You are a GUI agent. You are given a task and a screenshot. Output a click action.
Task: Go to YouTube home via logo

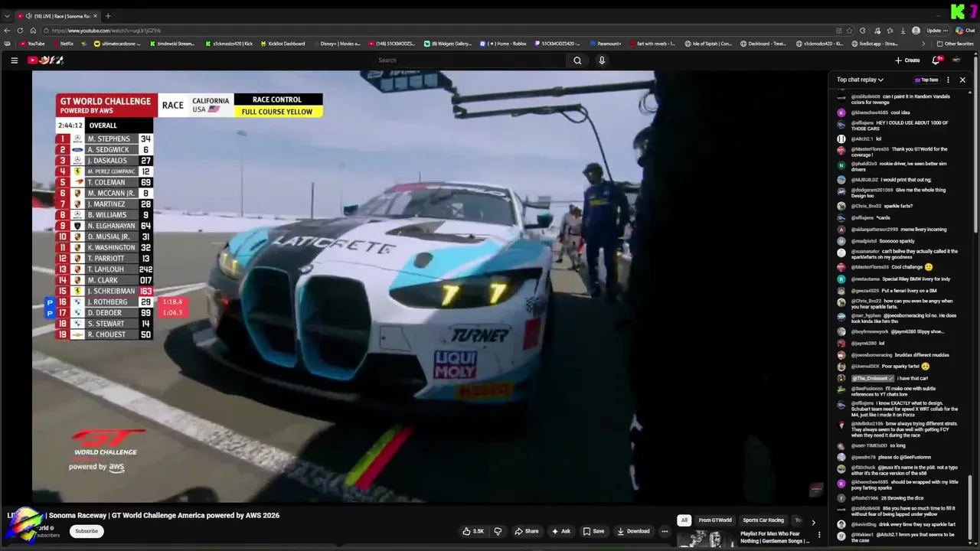click(46, 60)
